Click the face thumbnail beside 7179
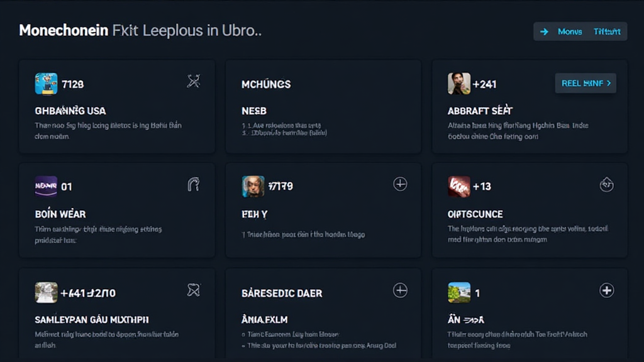 point(253,187)
